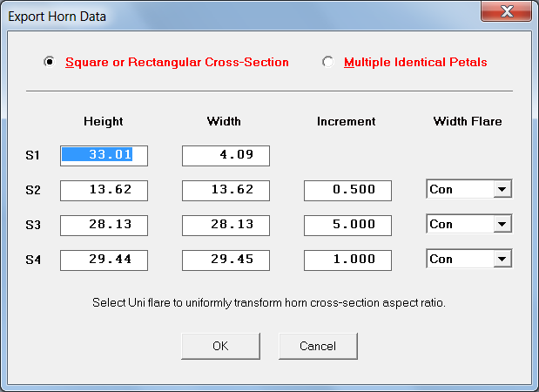Click the Select Uni flare hint text

[x=269, y=302]
